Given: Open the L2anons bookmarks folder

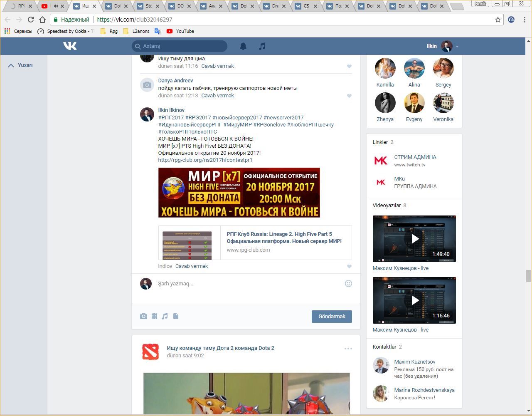Looking at the screenshot, I should 136,31.
